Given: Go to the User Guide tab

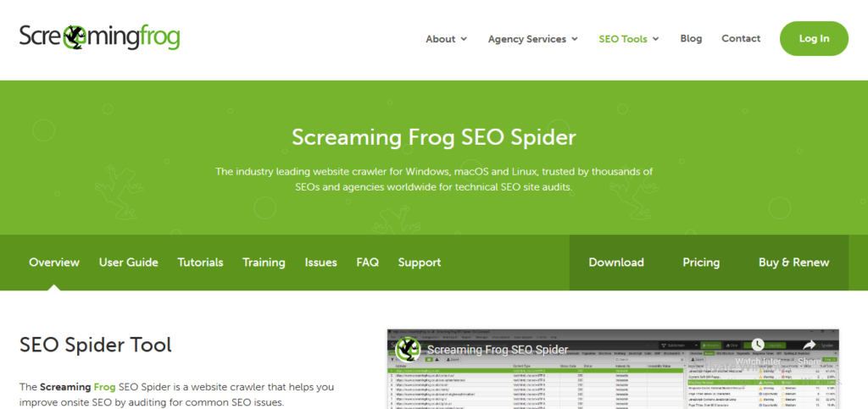Looking at the screenshot, I should pos(129,263).
